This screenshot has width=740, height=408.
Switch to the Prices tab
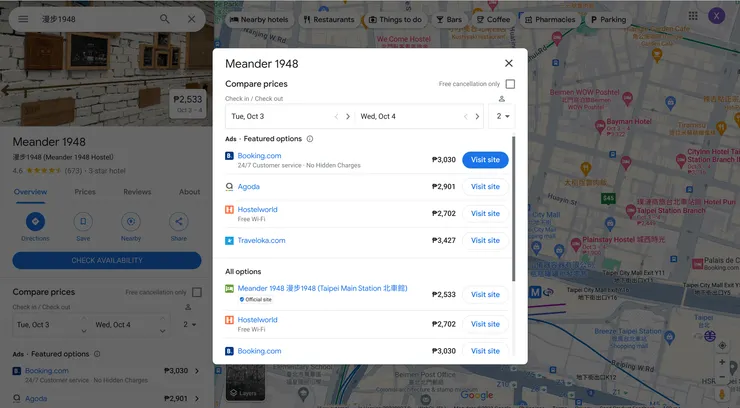pyautogui.click(x=85, y=192)
